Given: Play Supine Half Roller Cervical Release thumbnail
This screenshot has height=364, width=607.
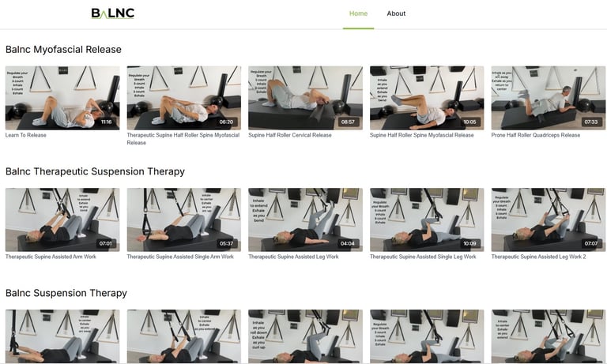Looking at the screenshot, I should (305, 98).
